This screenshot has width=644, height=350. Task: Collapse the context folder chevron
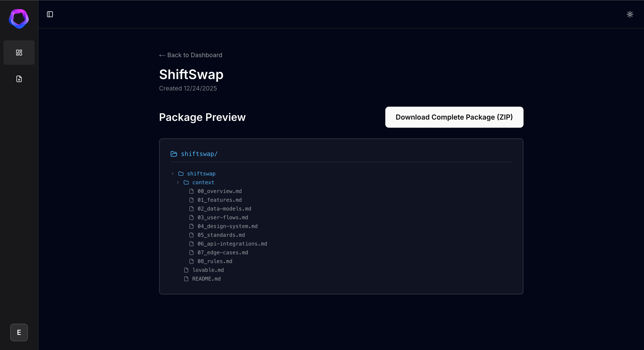[178, 182]
